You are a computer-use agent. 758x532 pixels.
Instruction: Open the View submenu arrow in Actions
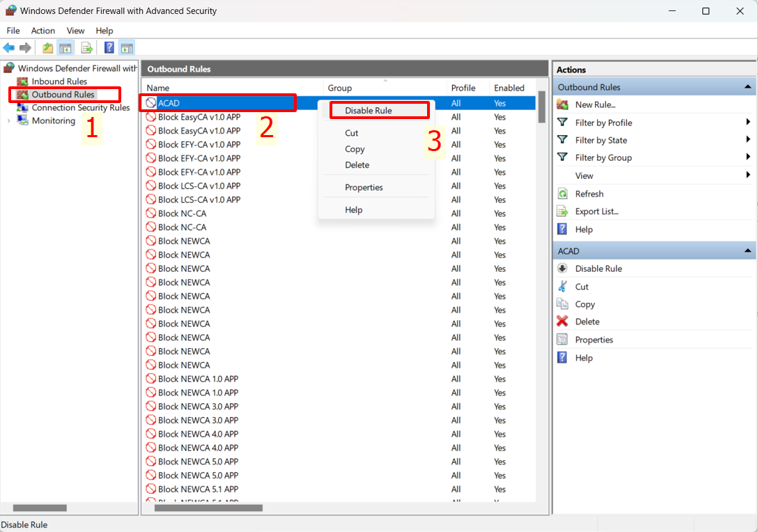point(748,175)
